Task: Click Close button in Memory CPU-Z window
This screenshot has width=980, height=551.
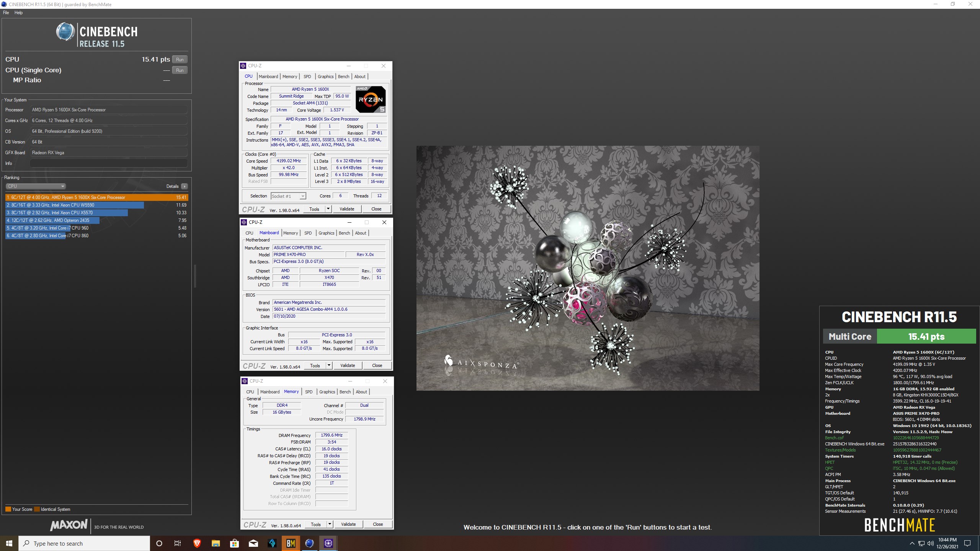Action: [378, 524]
